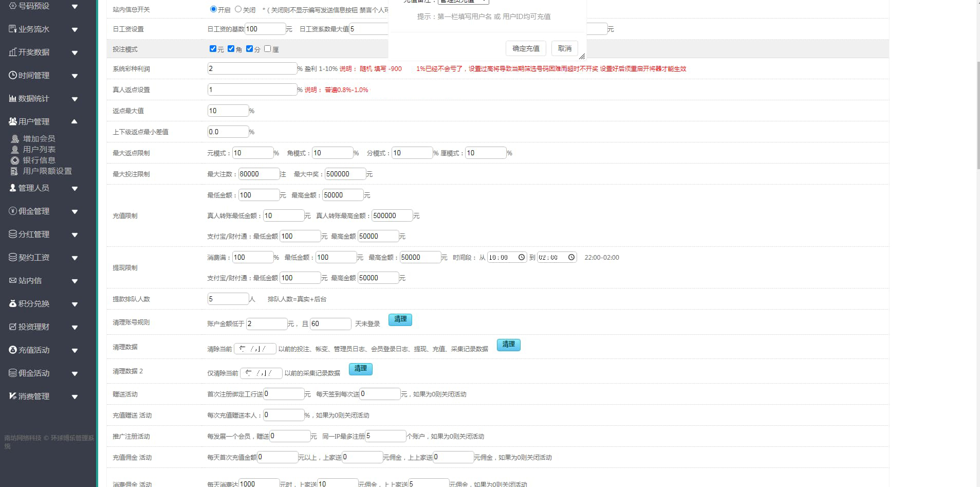Click the bar chart icon beside 数据统计
The width and height of the screenshot is (980, 487).
[13, 98]
